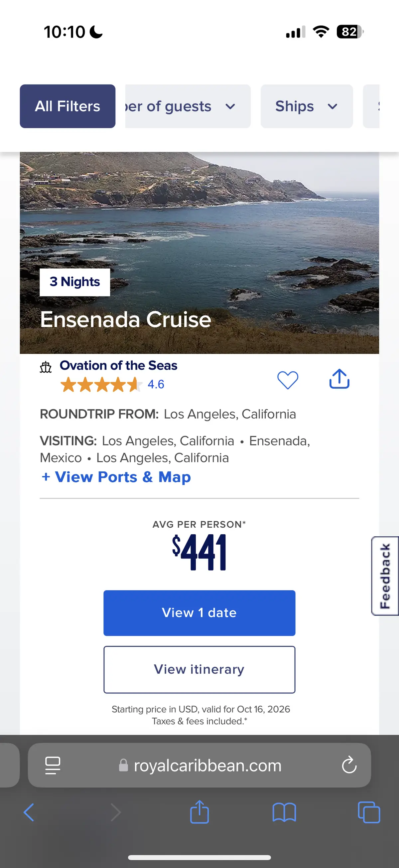This screenshot has height=868, width=399.
Task: Open Safari bookmarks book icon
Action: 284,812
